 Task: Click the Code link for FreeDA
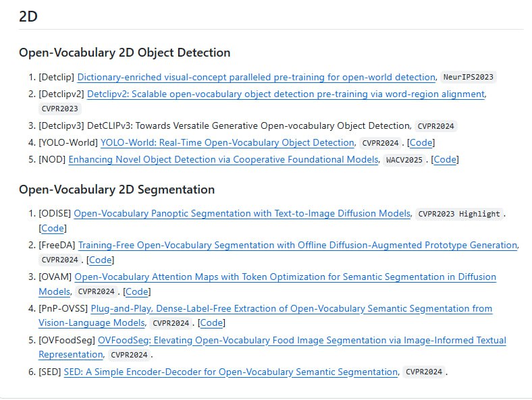click(100, 260)
